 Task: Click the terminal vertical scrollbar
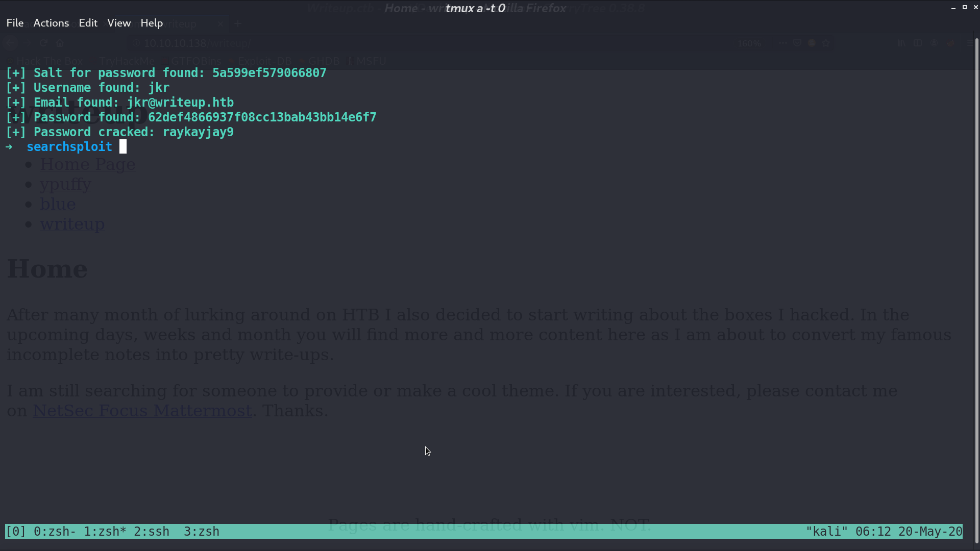(x=977, y=291)
